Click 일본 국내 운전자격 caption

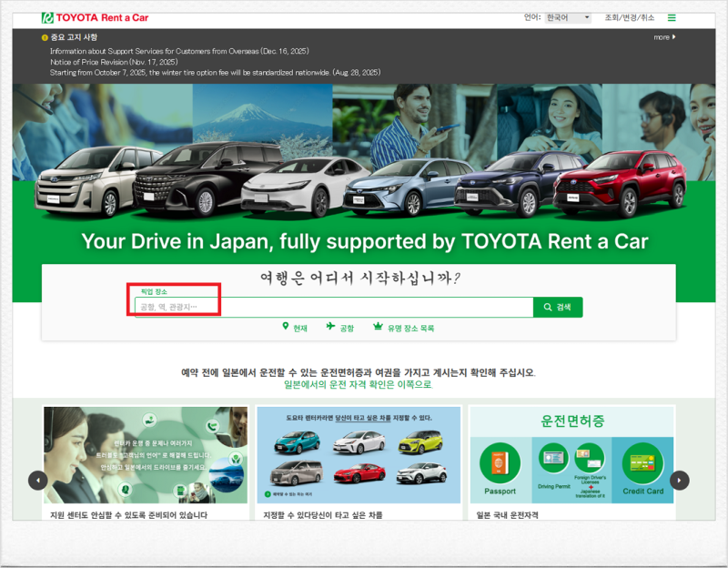click(508, 514)
